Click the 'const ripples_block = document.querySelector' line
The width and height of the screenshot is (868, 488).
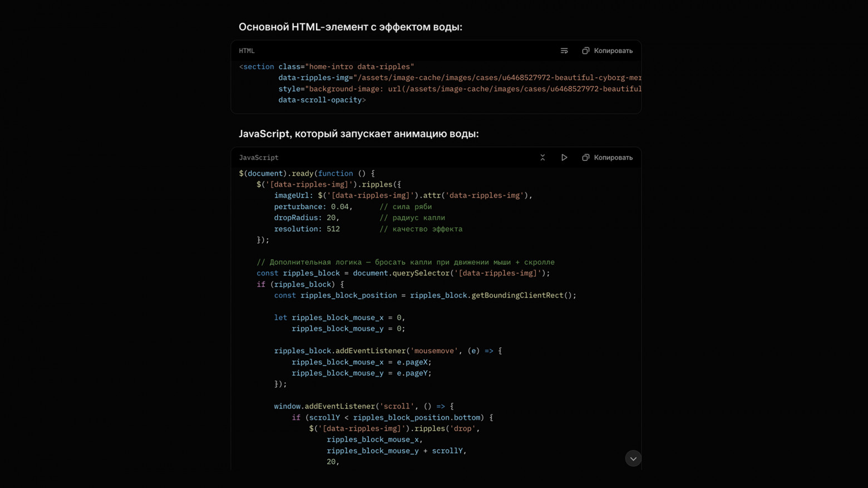(x=403, y=273)
